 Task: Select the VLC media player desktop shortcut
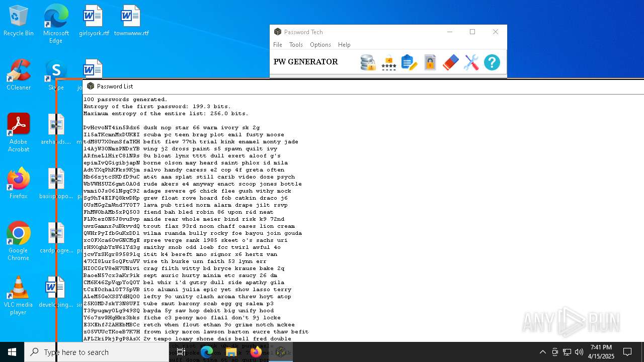point(19,296)
